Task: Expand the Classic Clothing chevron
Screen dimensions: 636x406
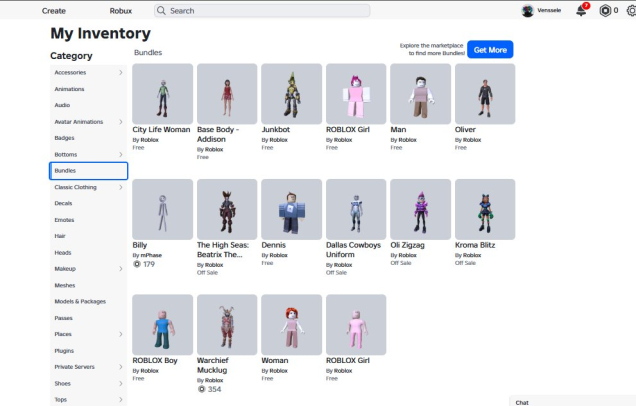Action: click(121, 187)
